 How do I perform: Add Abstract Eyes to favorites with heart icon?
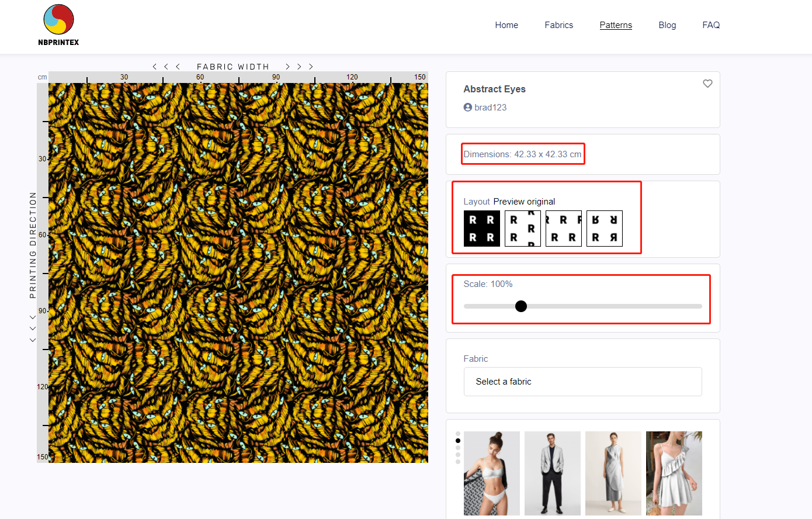coord(707,84)
